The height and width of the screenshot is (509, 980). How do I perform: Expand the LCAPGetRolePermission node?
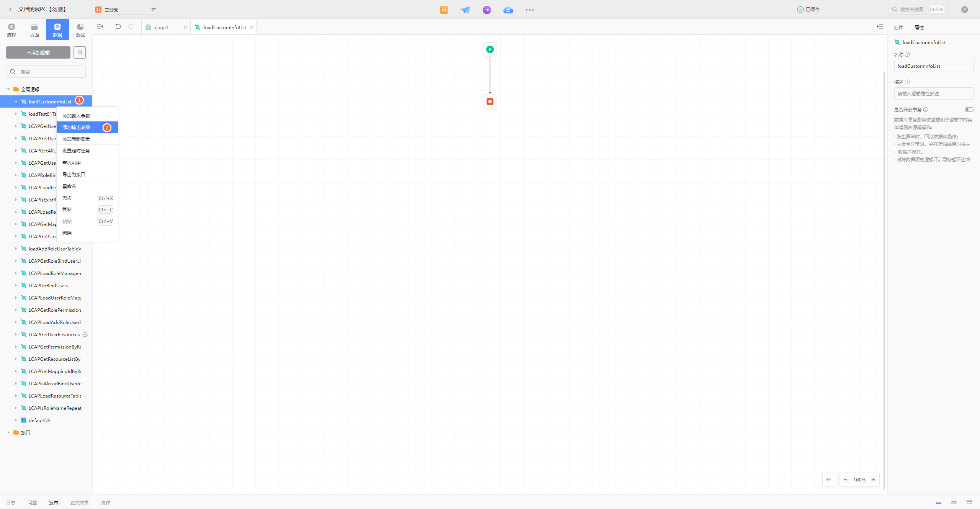pos(16,310)
